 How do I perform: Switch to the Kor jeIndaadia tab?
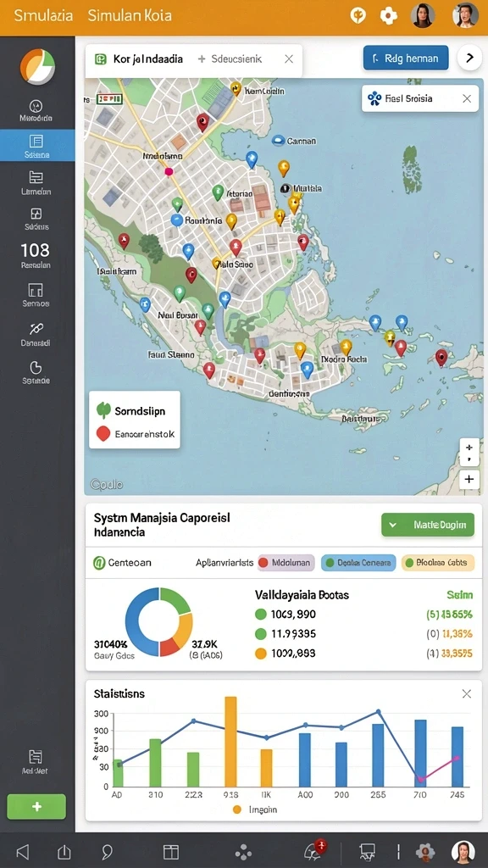coord(139,58)
